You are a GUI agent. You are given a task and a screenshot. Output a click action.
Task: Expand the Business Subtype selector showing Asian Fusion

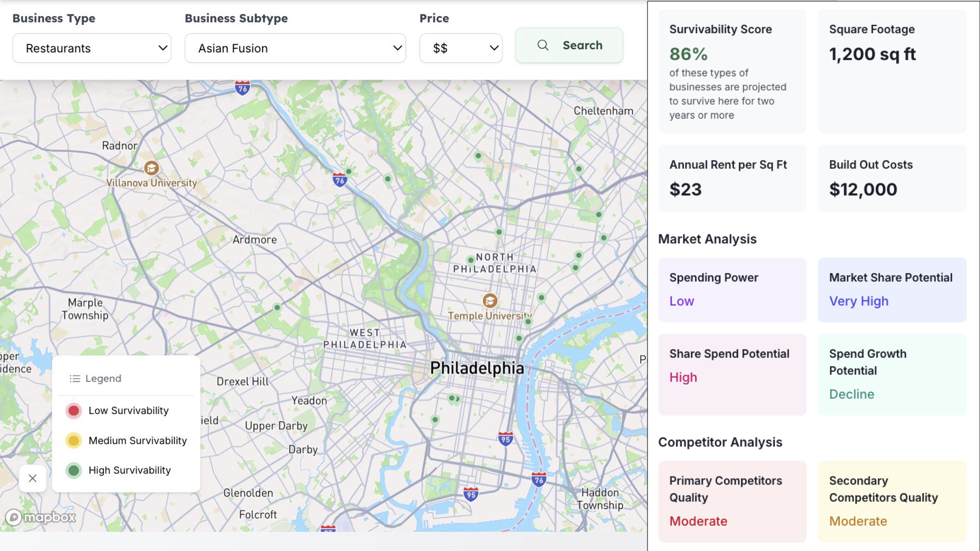click(295, 47)
